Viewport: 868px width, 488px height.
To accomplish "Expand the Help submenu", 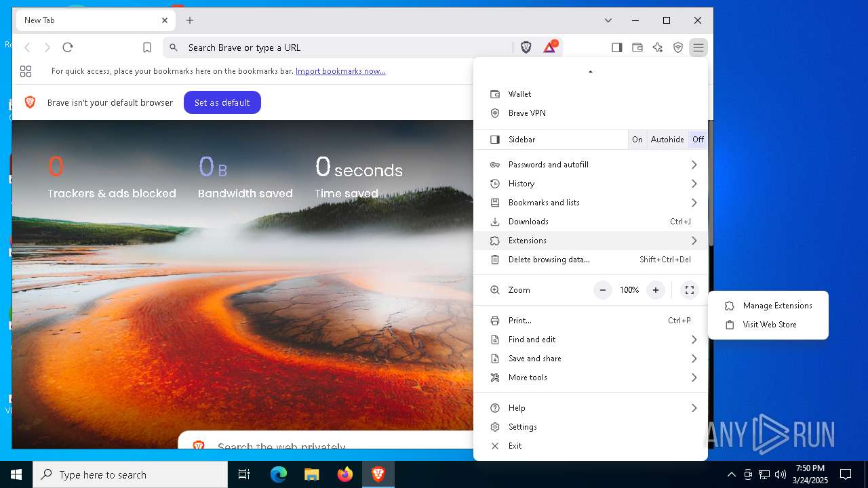I will coord(590,408).
